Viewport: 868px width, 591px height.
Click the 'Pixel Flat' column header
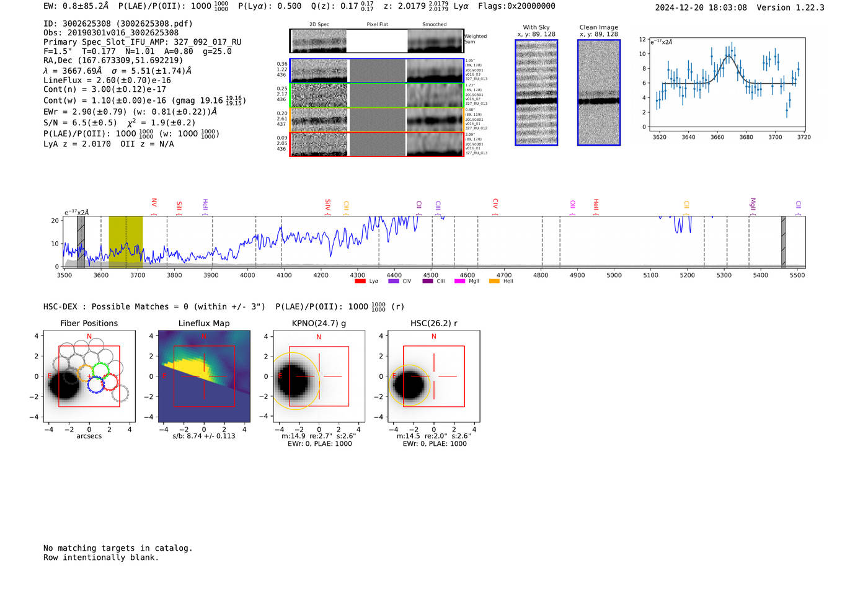(x=377, y=25)
